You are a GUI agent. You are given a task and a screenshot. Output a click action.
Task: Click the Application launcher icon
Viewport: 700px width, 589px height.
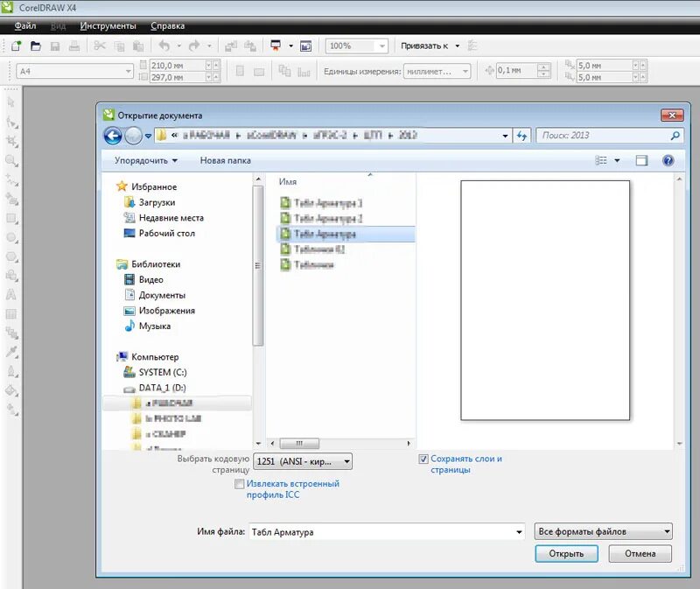pos(276,46)
